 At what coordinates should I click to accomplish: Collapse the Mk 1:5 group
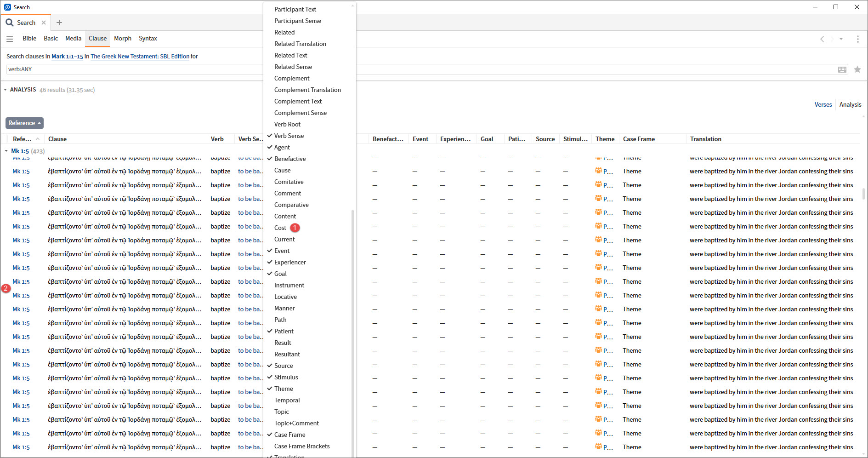tap(6, 151)
